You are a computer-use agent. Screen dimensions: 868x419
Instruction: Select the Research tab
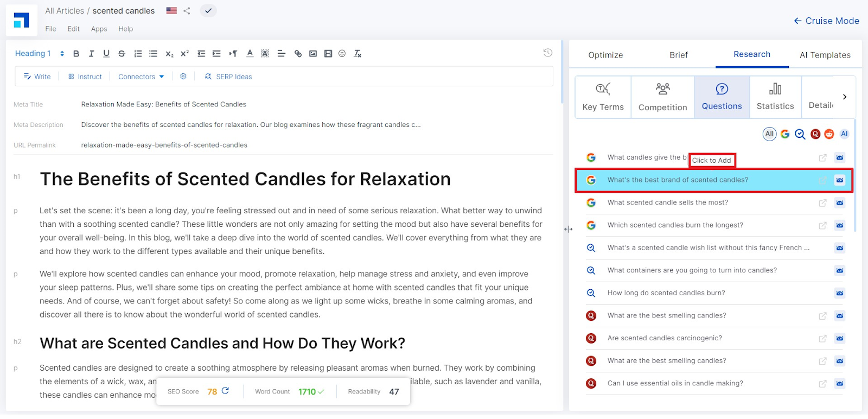[752, 54]
